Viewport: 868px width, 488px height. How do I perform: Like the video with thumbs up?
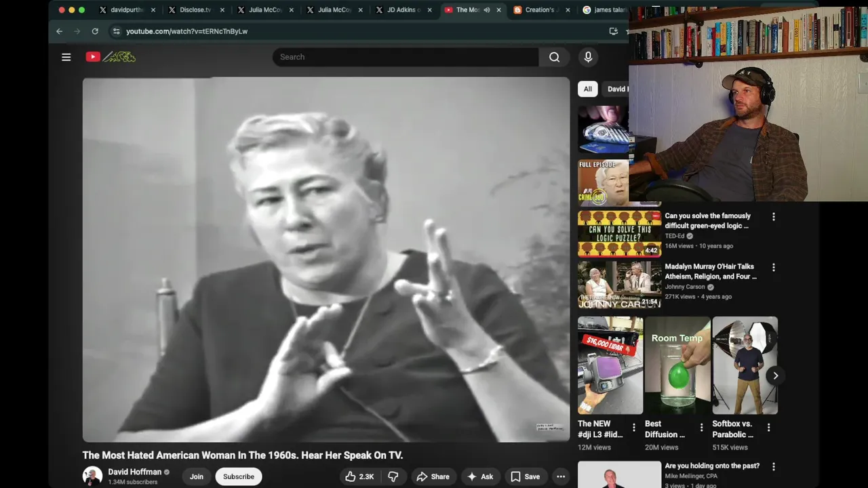359,476
